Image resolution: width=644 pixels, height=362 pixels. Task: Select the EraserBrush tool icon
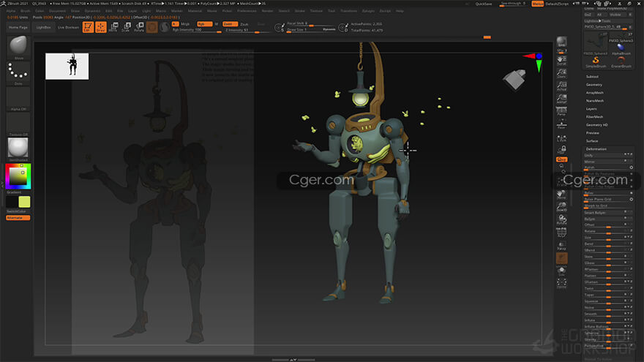(x=621, y=61)
